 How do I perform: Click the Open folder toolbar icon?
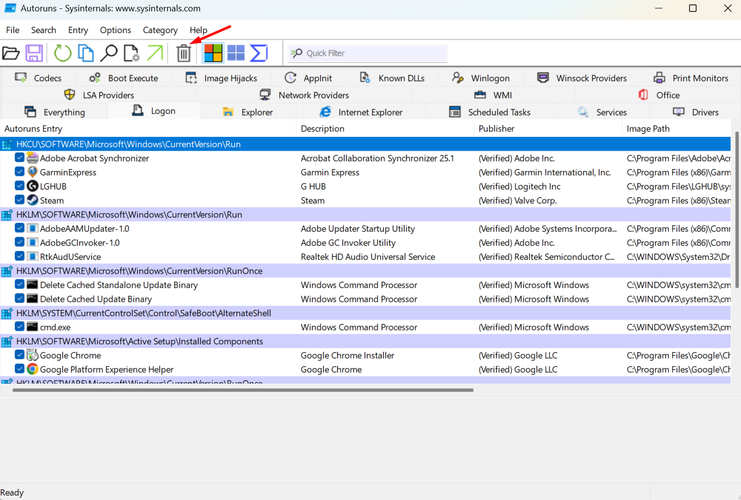click(11, 53)
